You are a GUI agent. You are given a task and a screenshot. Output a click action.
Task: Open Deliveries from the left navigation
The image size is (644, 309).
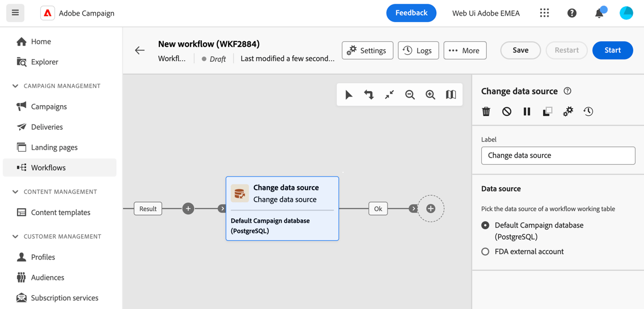point(48,127)
